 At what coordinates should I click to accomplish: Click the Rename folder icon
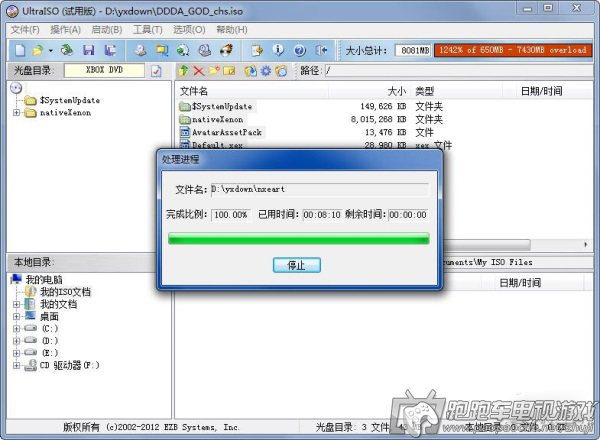click(x=229, y=71)
